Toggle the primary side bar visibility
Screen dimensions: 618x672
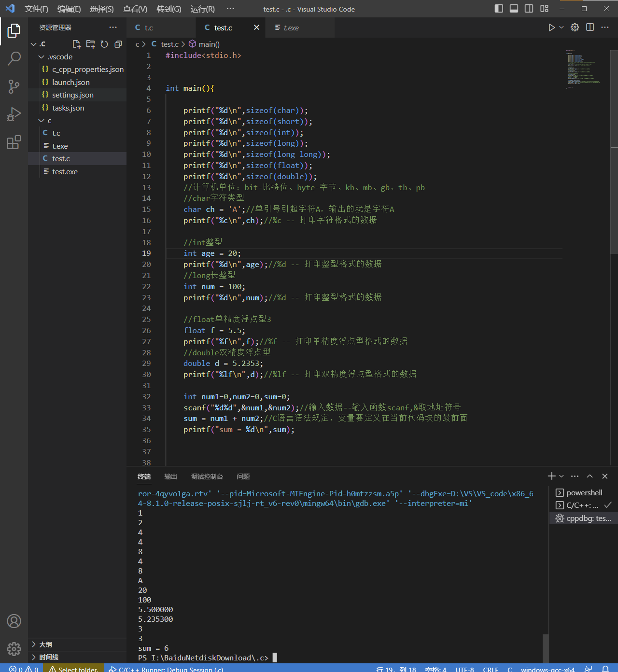pyautogui.click(x=499, y=9)
